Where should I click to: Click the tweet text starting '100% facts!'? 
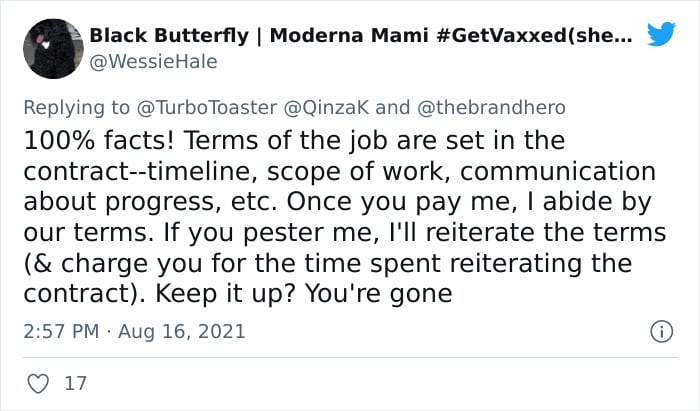(x=345, y=217)
